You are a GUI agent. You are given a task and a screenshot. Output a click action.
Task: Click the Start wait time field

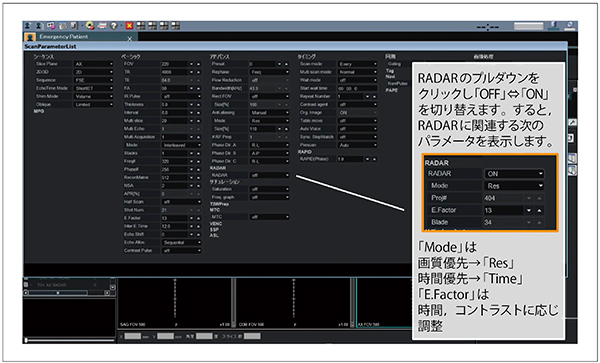[x=357, y=88]
